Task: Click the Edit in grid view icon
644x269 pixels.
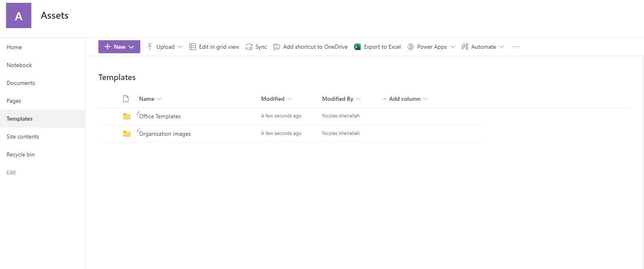Action: pos(193,47)
